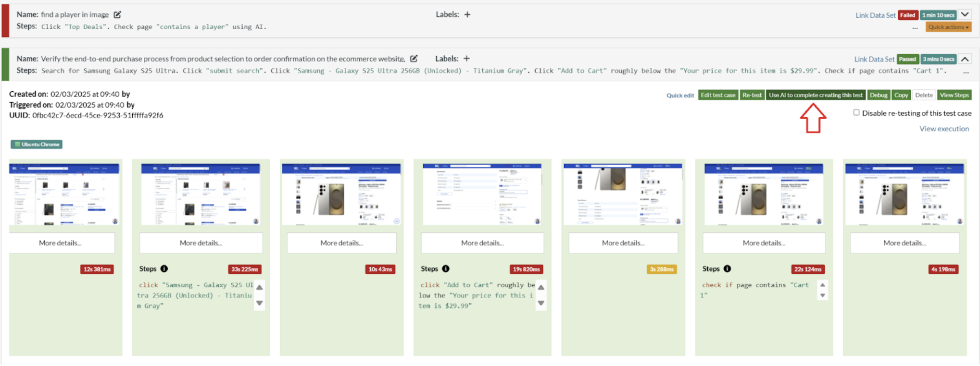
Task: Collapse the passed purchase process test
Action: (965, 59)
